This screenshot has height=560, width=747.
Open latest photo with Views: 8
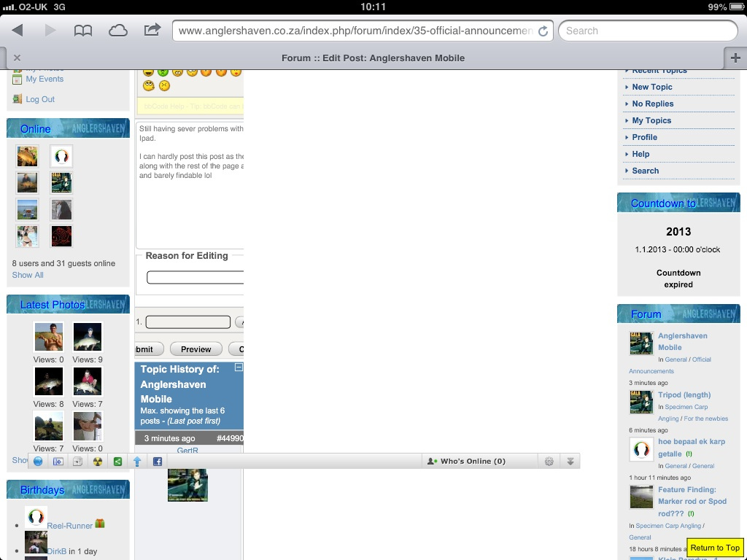[x=49, y=381]
